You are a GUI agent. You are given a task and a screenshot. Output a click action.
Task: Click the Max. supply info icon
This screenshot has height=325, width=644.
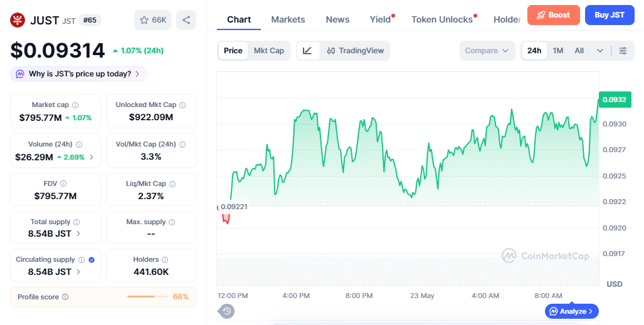[x=172, y=222]
